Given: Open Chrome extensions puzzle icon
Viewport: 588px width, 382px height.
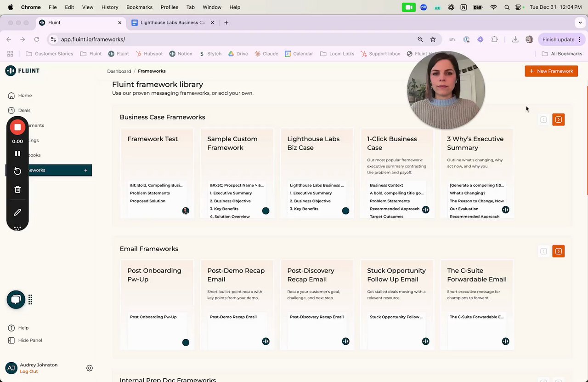Looking at the screenshot, I should (x=495, y=40).
